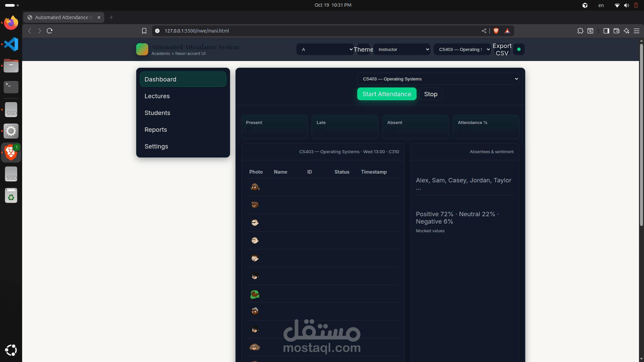Open Brave Shields settings from address bar
The height and width of the screenshot is (362, 644).
(x=496, y=31)
